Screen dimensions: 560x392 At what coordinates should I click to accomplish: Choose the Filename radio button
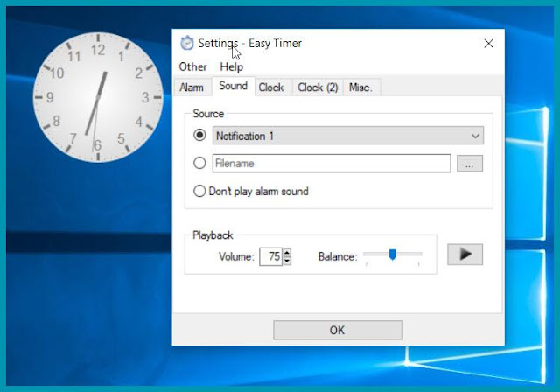199,163
